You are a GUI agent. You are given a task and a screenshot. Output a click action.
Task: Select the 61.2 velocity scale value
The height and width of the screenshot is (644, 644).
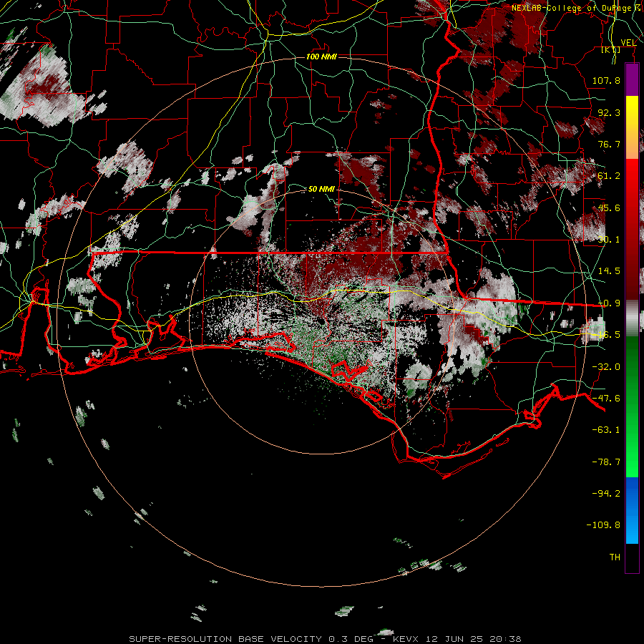[x=609, y=176]
